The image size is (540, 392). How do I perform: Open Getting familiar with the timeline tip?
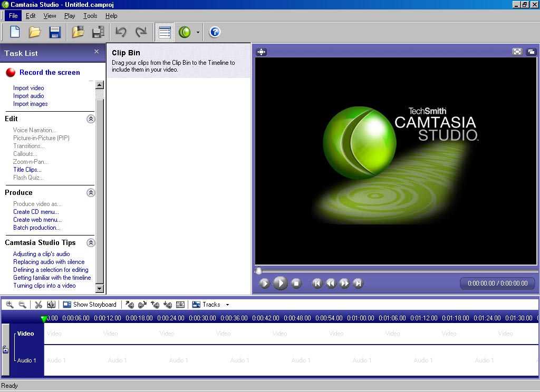tap(52, 277)
